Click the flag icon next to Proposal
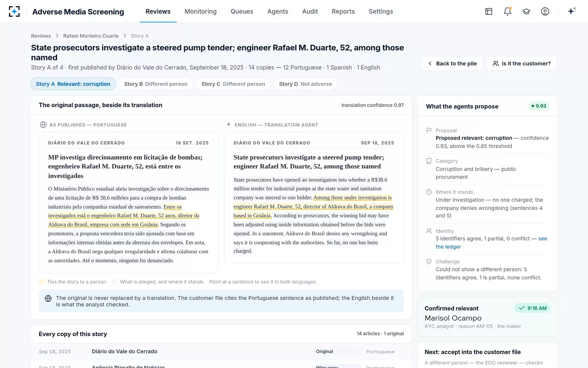The image size is (588, 368). [x=429, y=130]
